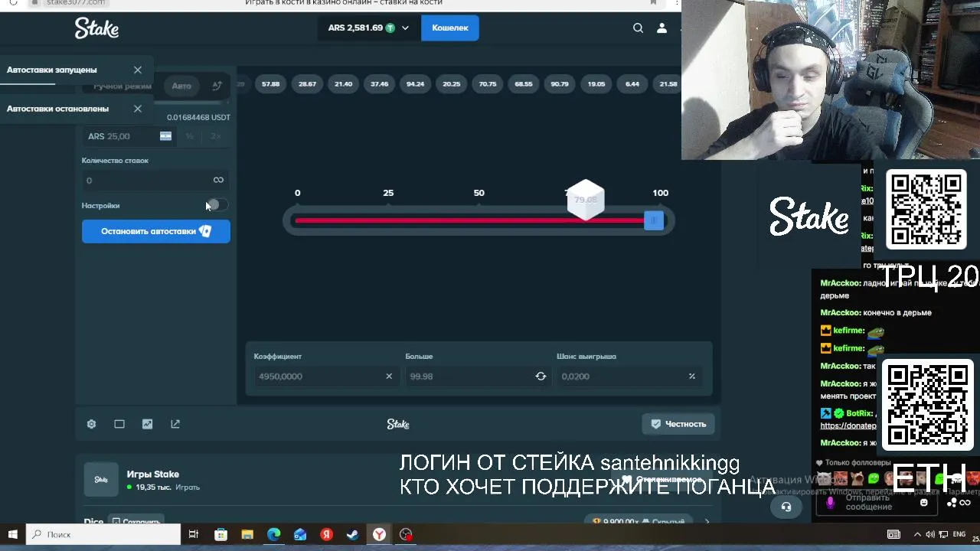Click the × icon in Коэффициент field
This screenshot has width=980, height=551.
click(389, 376)
